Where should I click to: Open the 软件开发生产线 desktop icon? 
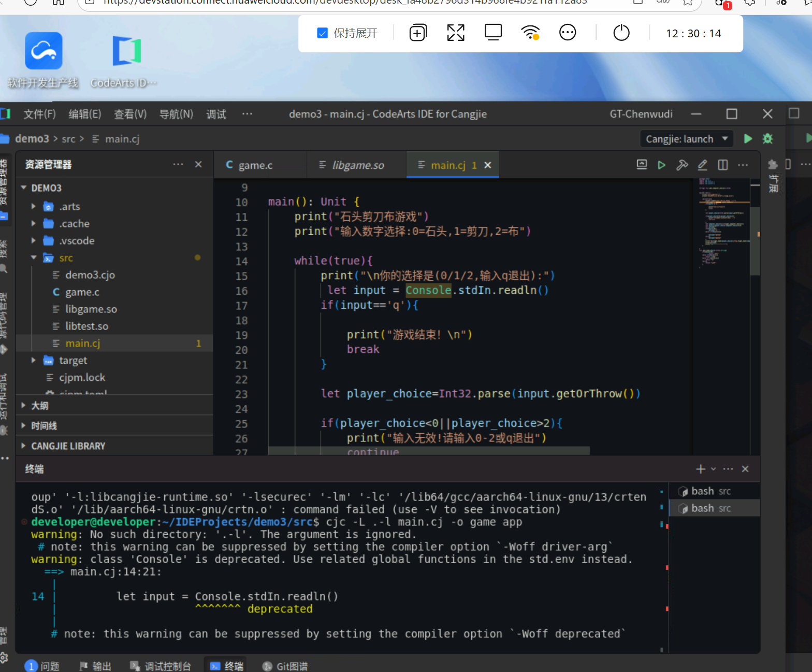(x=44, y=60)
